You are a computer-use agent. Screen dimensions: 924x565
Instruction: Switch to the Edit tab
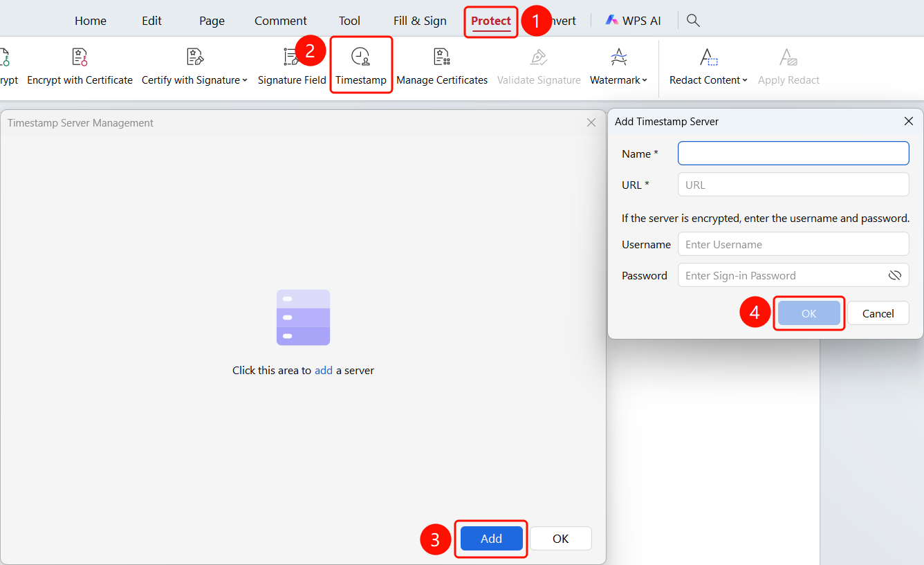click(x=152, y=21)
